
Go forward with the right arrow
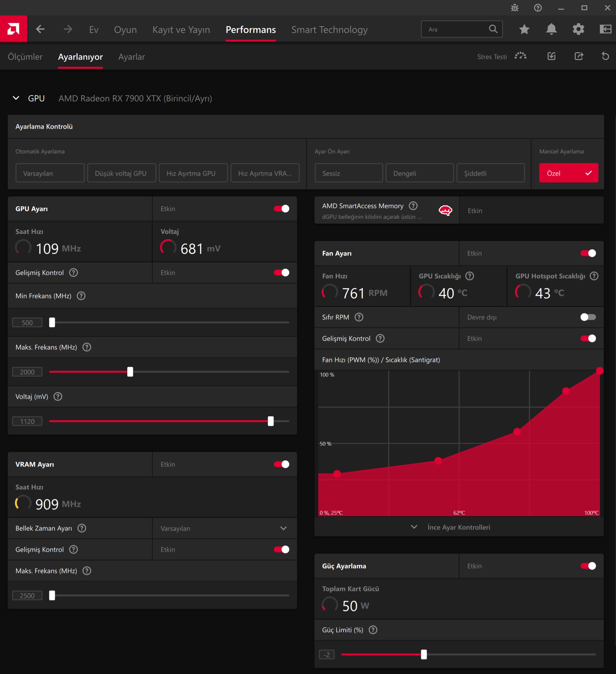coord(68,29)
